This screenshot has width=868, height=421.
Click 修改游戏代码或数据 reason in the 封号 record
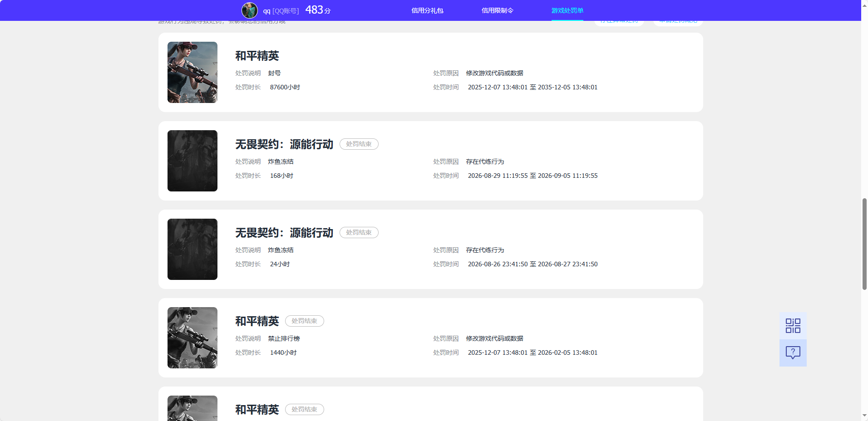pyautogui.click(x=494, y=73)
